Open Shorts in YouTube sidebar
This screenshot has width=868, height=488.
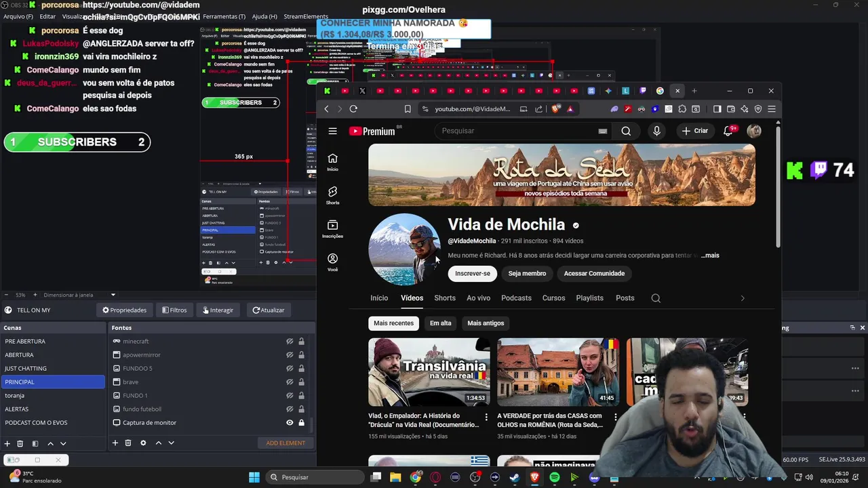click(332, 195)
